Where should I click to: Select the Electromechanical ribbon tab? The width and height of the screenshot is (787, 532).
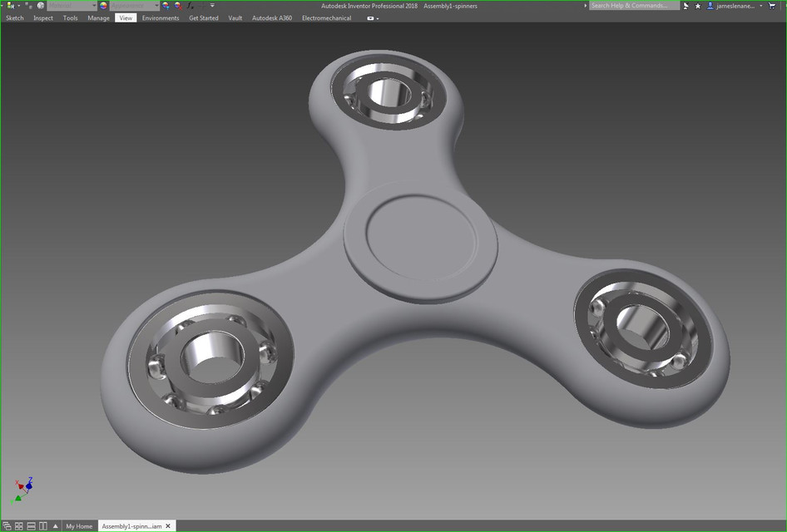pos(325,17)
